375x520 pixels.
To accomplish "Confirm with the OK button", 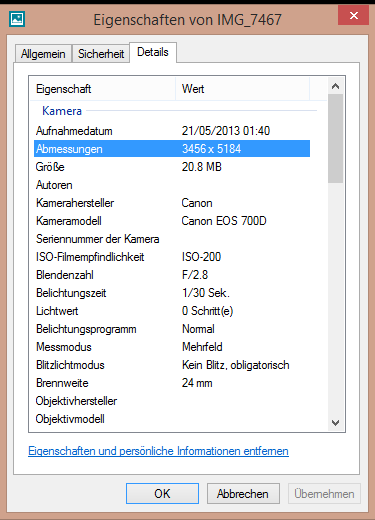I will point(162,493).
